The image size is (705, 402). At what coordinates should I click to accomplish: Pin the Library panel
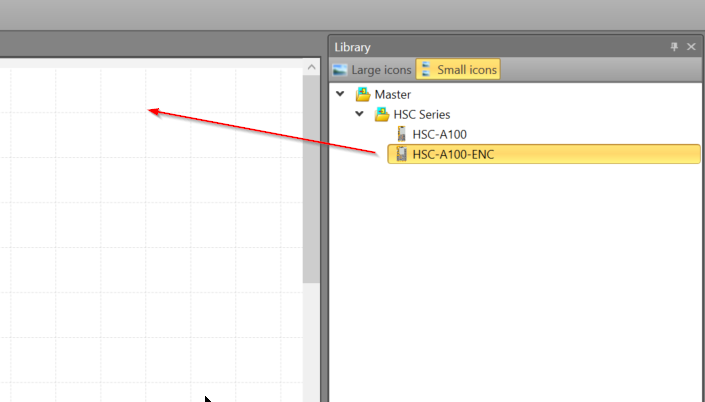click(674, 47)
